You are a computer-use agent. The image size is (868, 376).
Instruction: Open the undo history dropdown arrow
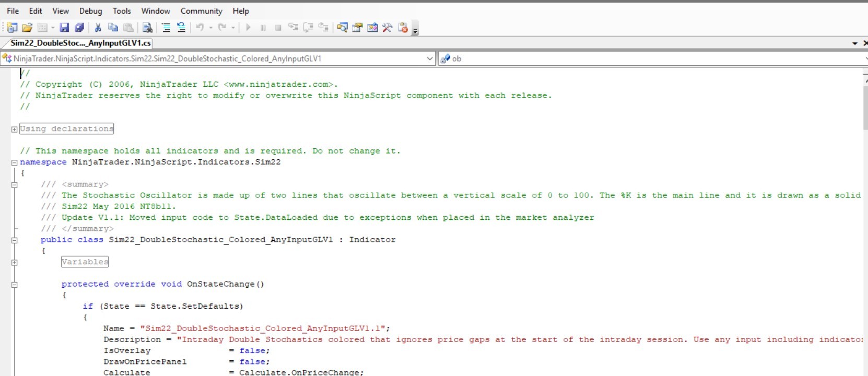(x=210, y=28)
